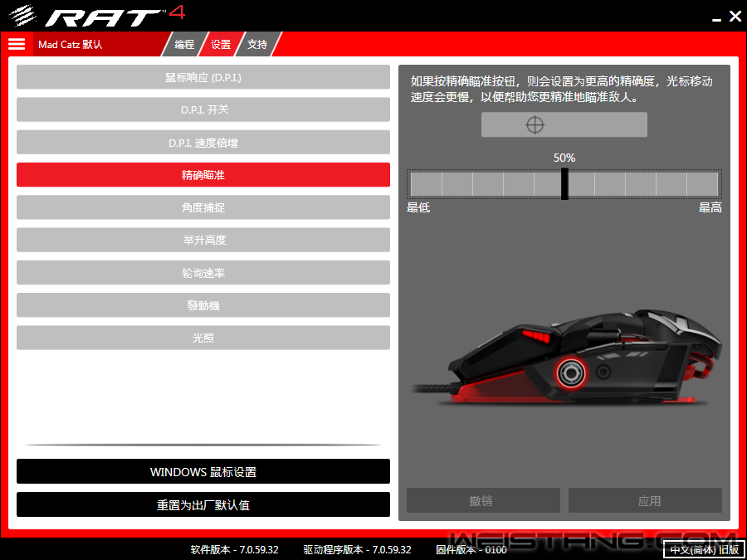
Task: Select the 设置 tab
Action: [x=221, y=44]
